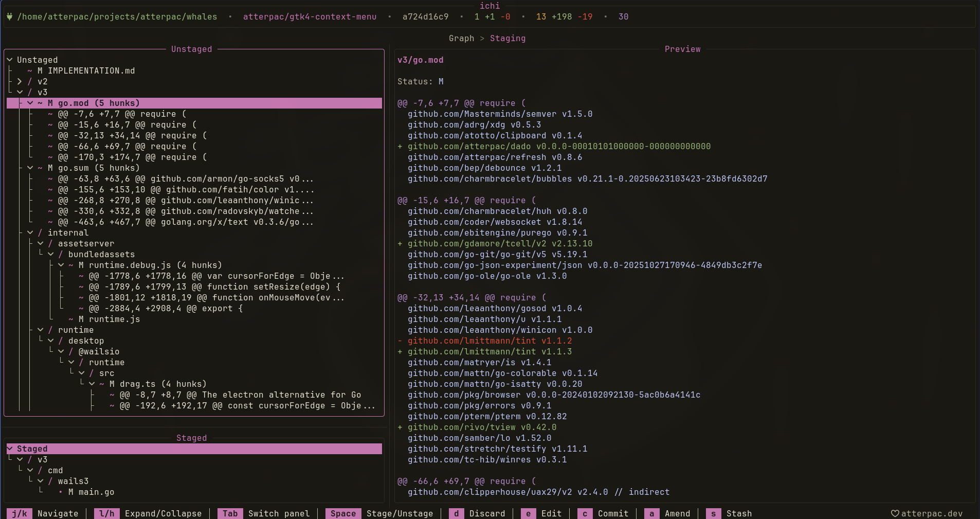Screen dimensions: 980x519
Task: Click the l/h Expand/Collapse key hint
Action: point(148,513)
